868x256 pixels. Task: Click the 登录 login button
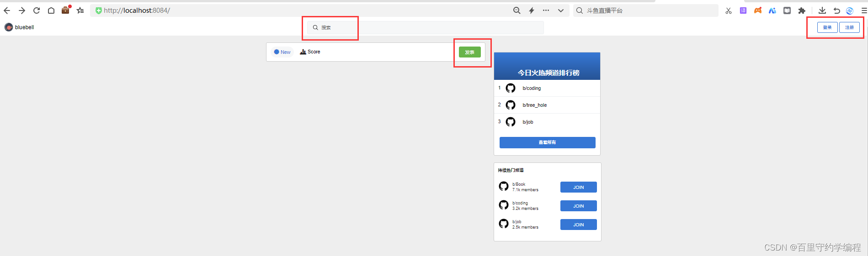[x=827, y=27]
